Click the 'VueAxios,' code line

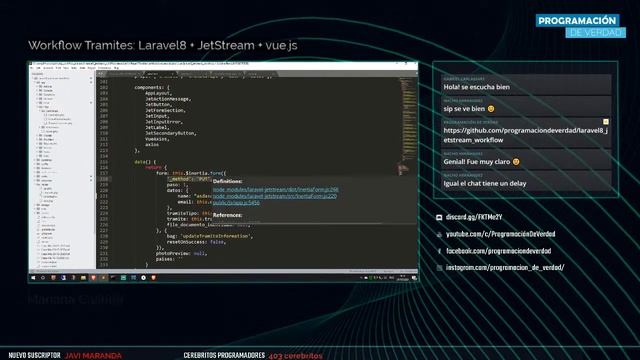point(157,139)
